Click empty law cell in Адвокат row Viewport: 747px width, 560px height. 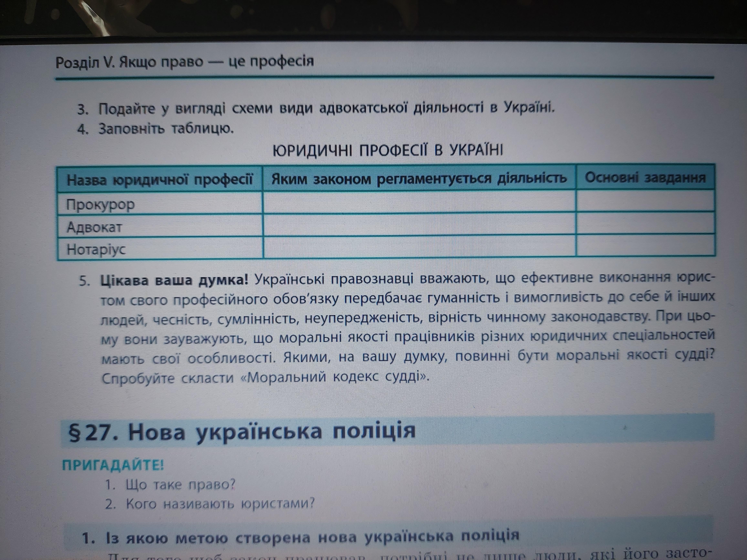pyautogui.click(x=419, y=224)
